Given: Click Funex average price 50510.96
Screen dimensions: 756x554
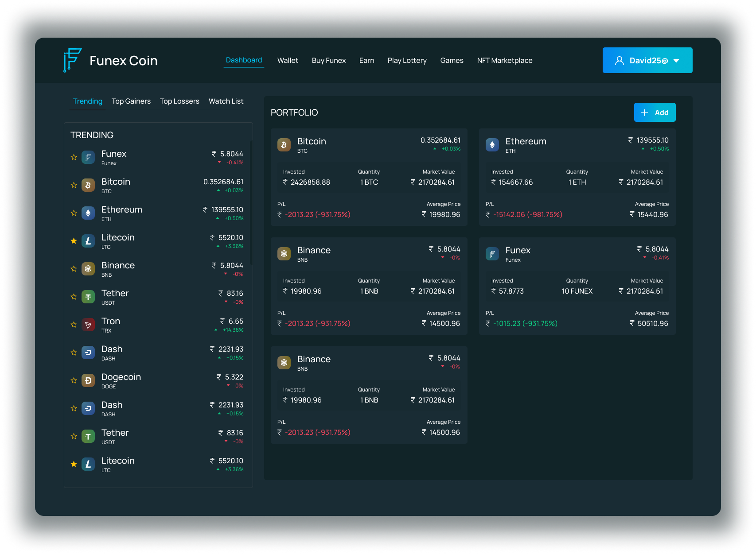Looking at the screenshot, I should point(649,323).
